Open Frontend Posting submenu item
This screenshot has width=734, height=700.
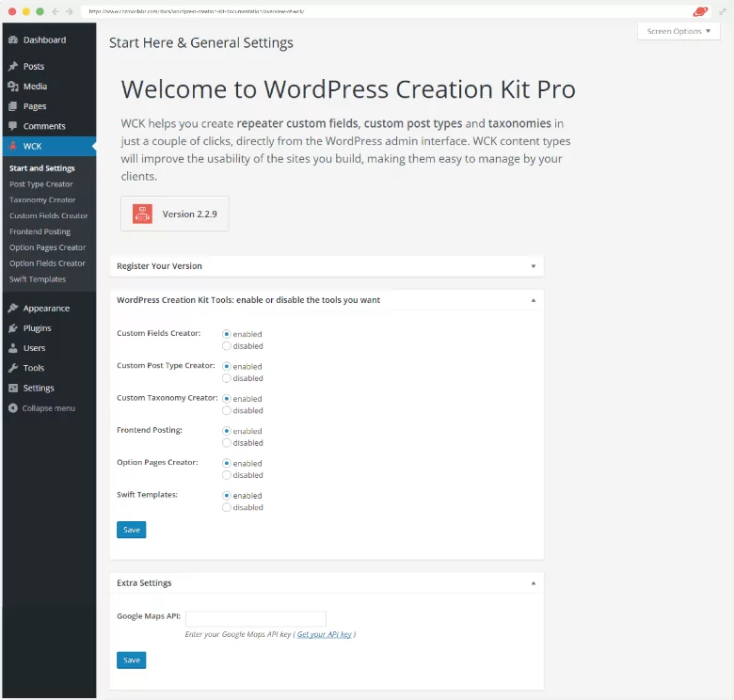40,231
